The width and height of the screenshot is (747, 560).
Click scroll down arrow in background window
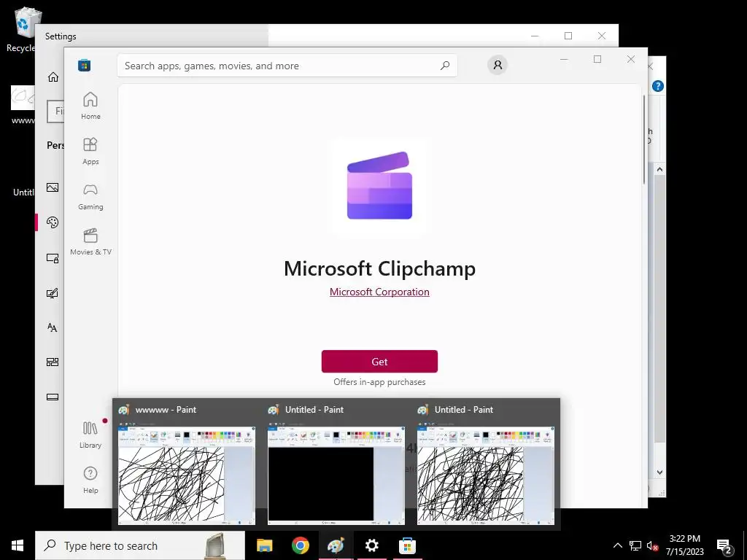coord(659,472)
